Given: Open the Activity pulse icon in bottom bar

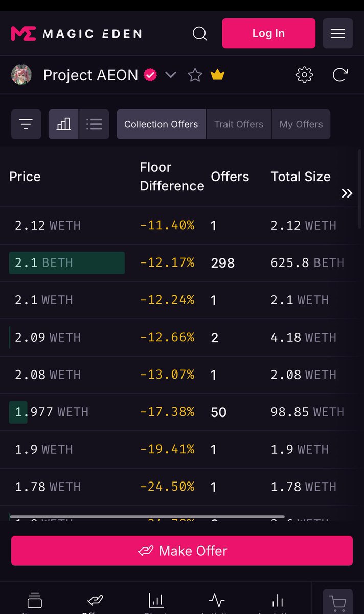Looking at the screenshot, I should 217,600.
